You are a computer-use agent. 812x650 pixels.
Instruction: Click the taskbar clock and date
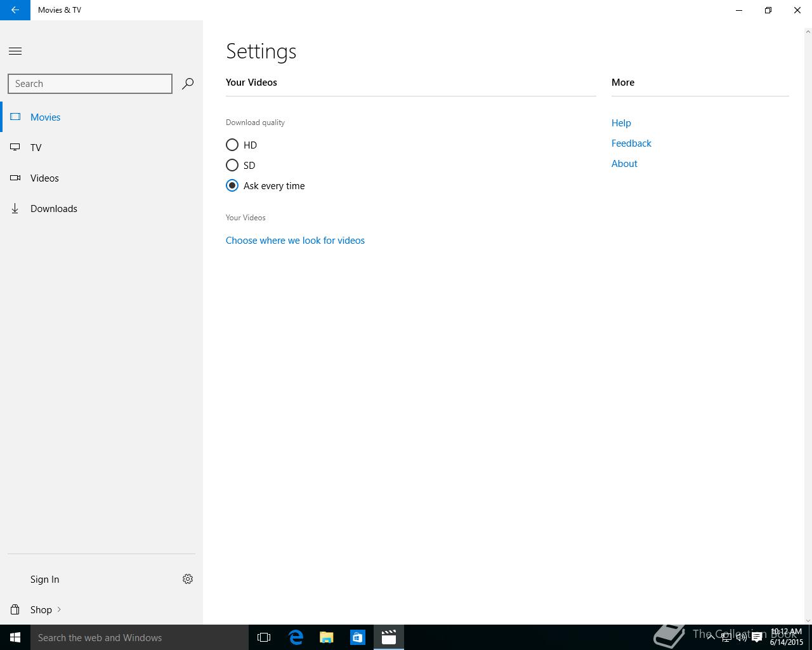(x=787, y=637)
